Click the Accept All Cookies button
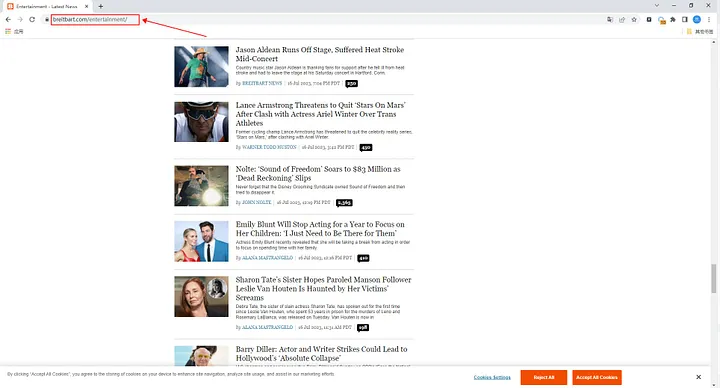The height and width of the screenshot is (388, 720). [x=596, y=377]
